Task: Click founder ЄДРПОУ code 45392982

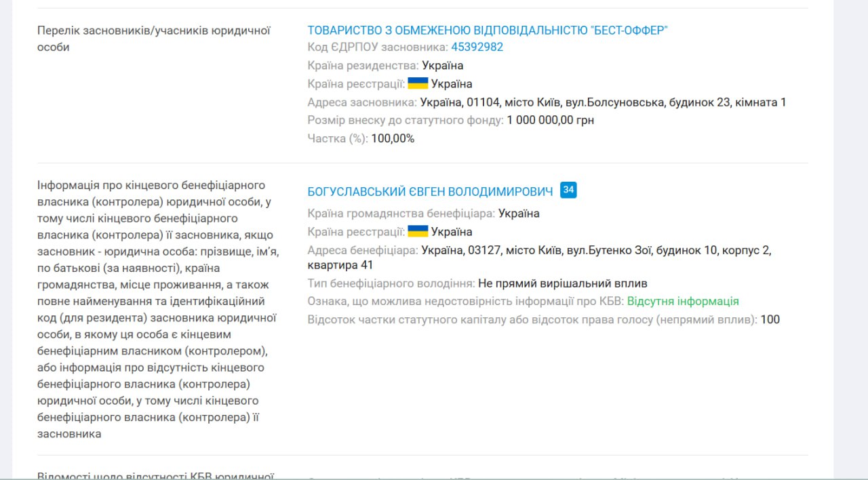Action: pos(477,47)
